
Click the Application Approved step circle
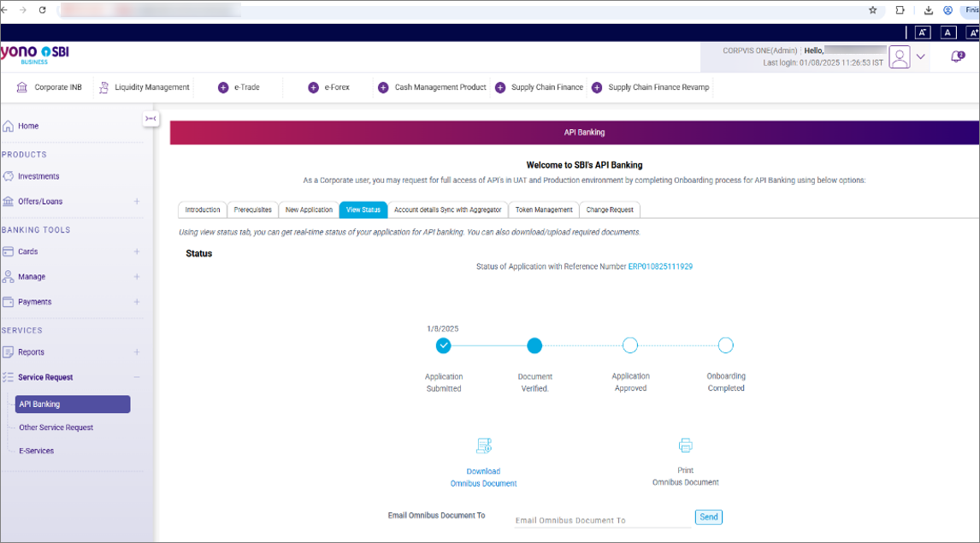(x=630, y=345)
